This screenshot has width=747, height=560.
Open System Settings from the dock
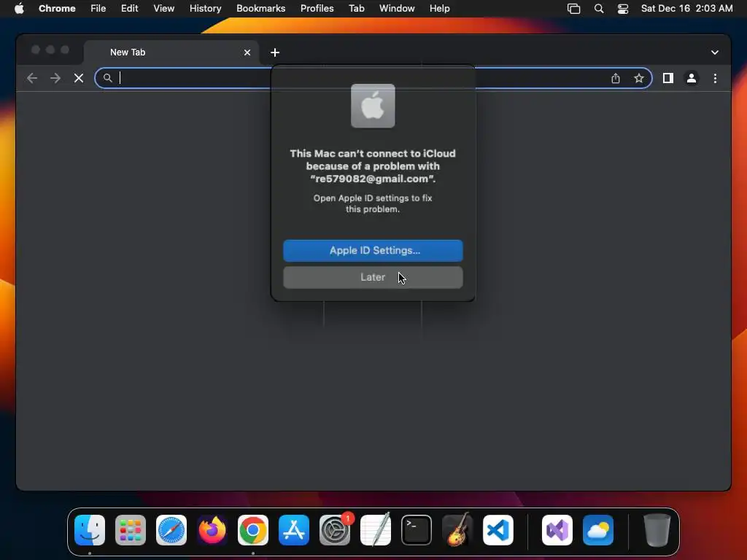[335, 530]
